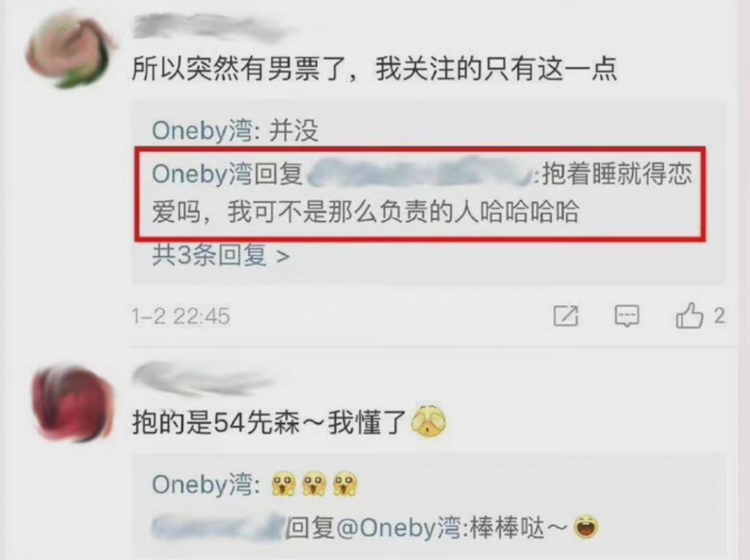
Task: Click the like count number 2
Action: [x=719, y=316]
